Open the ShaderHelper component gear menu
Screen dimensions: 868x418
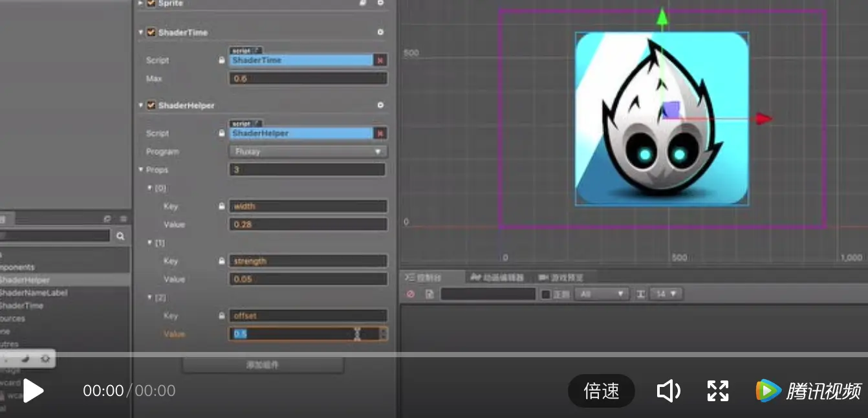[x=380, y=105]
